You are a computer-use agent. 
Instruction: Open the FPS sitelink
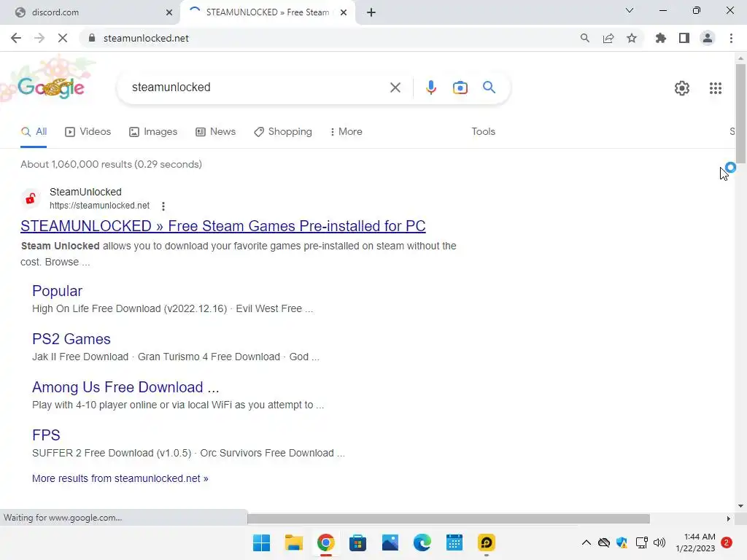coord(46,435)
